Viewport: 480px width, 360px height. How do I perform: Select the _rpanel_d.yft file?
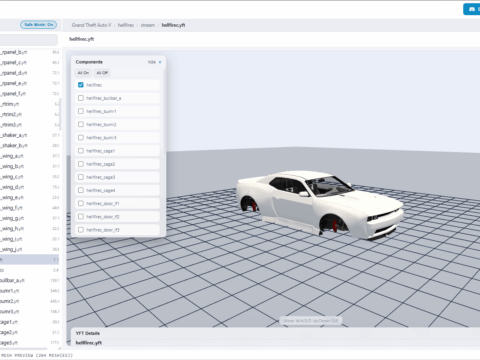[x=29, y=73]
